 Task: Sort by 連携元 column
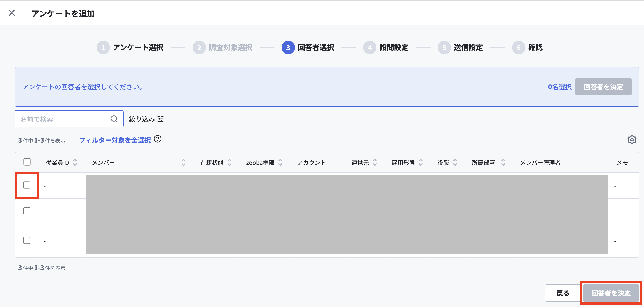pos(375,162)
